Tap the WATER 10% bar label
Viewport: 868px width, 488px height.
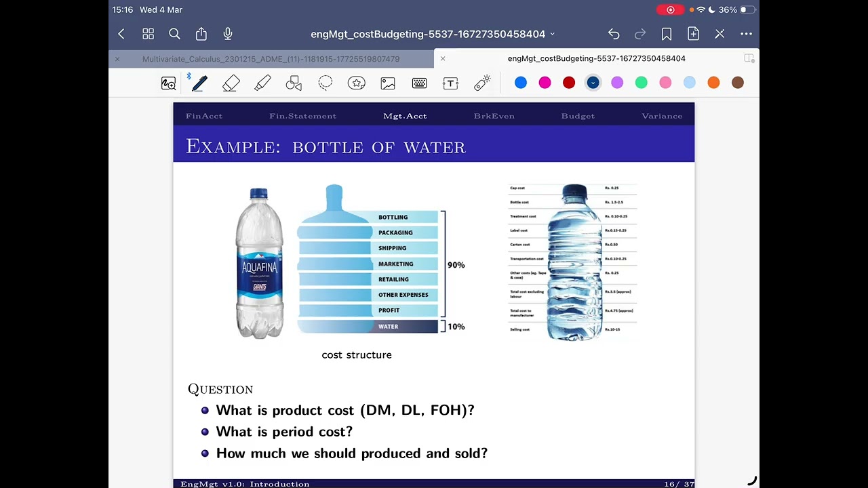(x=389, y=327)
